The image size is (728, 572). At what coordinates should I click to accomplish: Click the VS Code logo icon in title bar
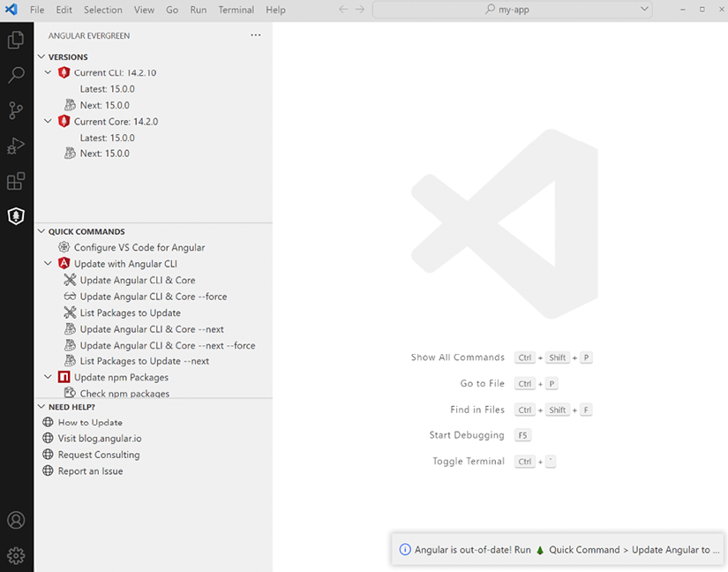coord(11,10)
